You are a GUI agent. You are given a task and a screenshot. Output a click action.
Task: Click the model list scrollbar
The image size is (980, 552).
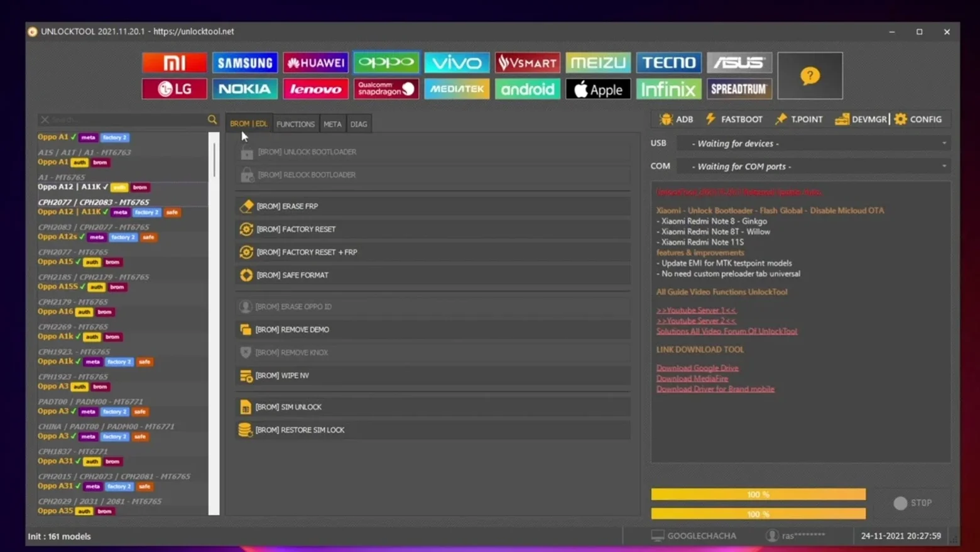(x=214, y=323)
